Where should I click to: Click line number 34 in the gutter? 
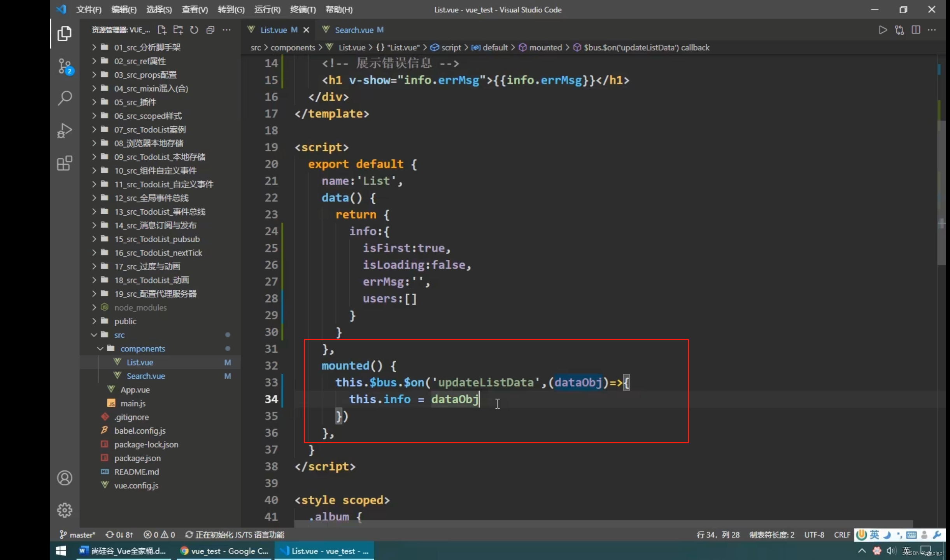tap(271, 399)
